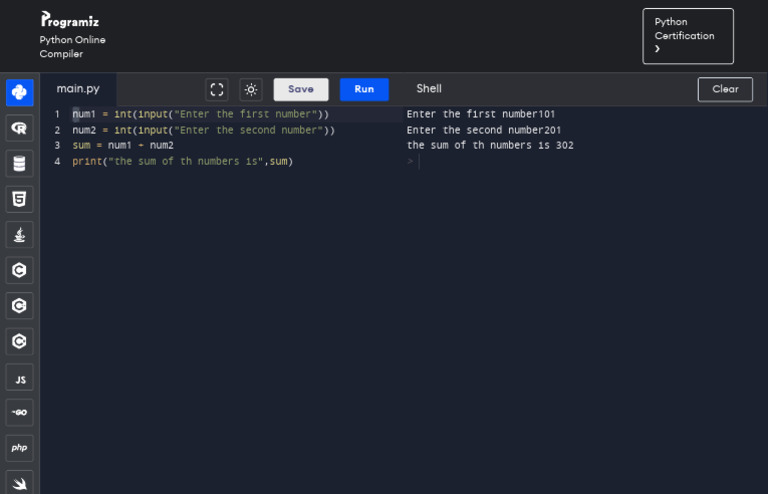This screenshot has height=494, width=768.
Task: Open the Go language compiler icon
Action: 20,413
